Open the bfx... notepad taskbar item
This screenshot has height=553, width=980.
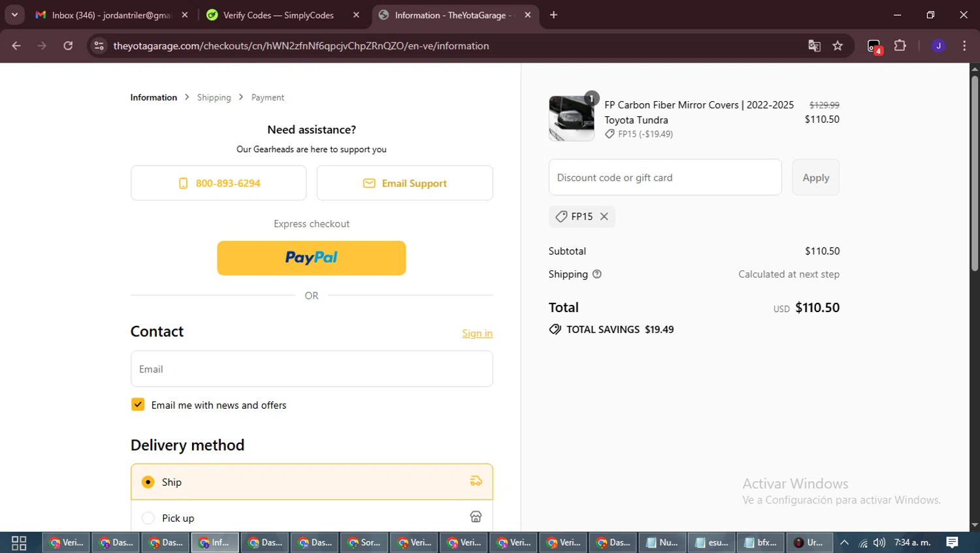pyautogui.click(x=760, y=543)
